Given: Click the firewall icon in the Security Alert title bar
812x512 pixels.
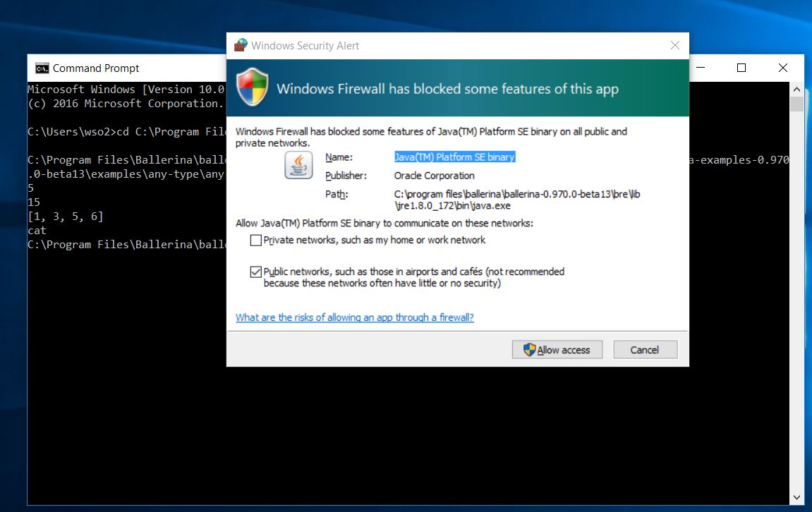Looking at the screenshot, I should 241,45.
